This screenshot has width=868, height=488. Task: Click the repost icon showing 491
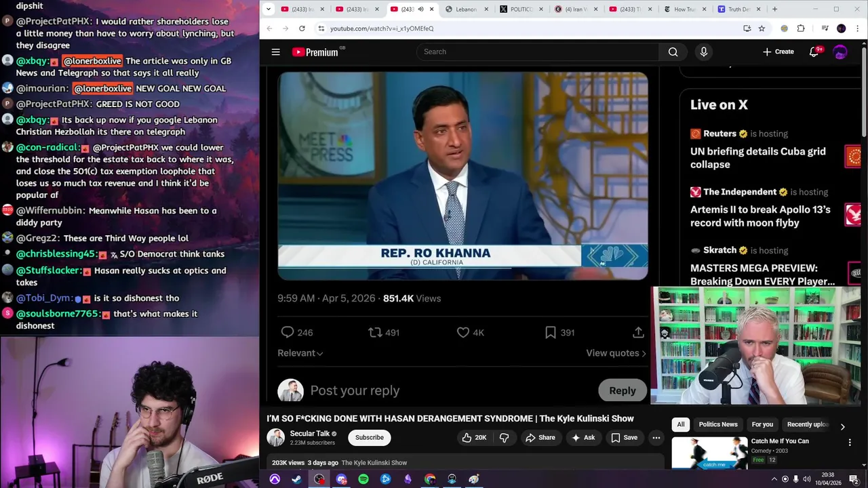click(375, 332)
